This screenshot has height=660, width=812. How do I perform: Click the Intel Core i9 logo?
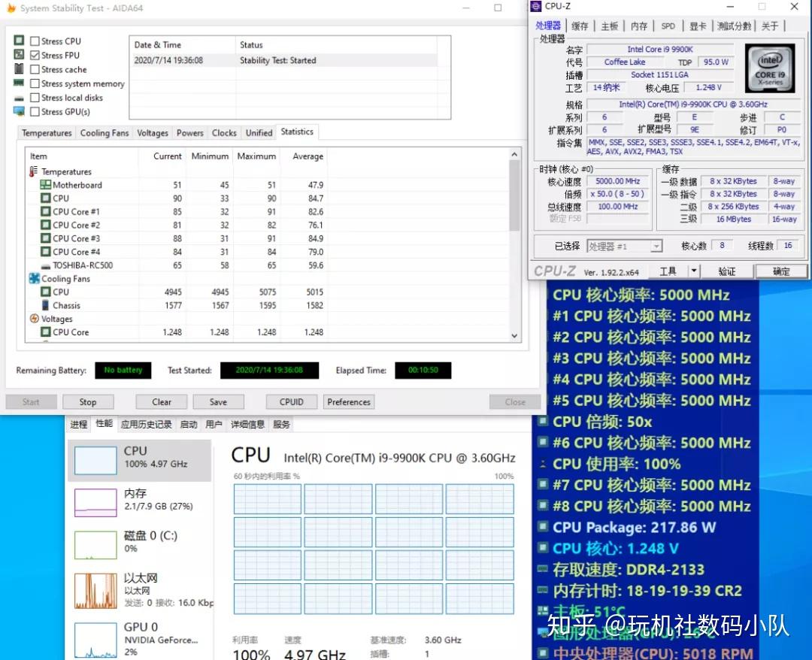[x=770, y=68]
